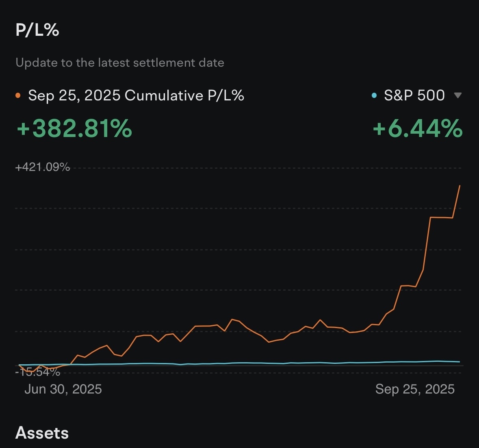This screenshot has width=479, height=448.
Task: Select the Sep 25, 2025 end date label
Action: (415, 389)
